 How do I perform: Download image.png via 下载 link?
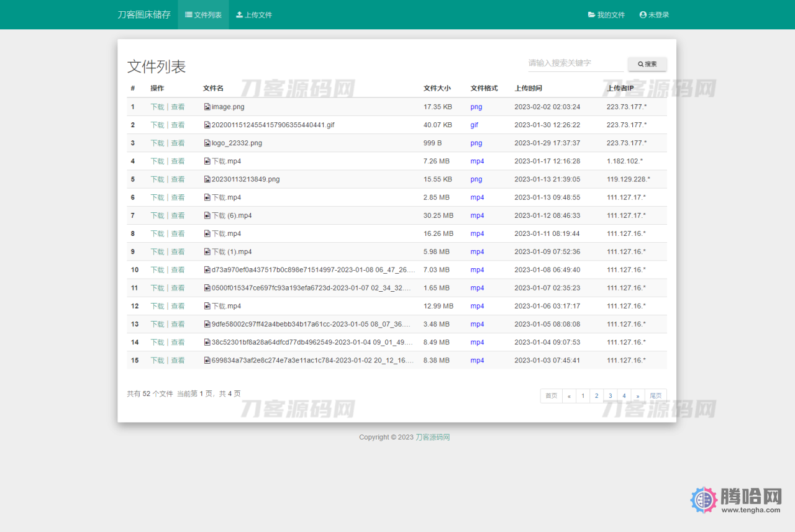coord(157,107)
